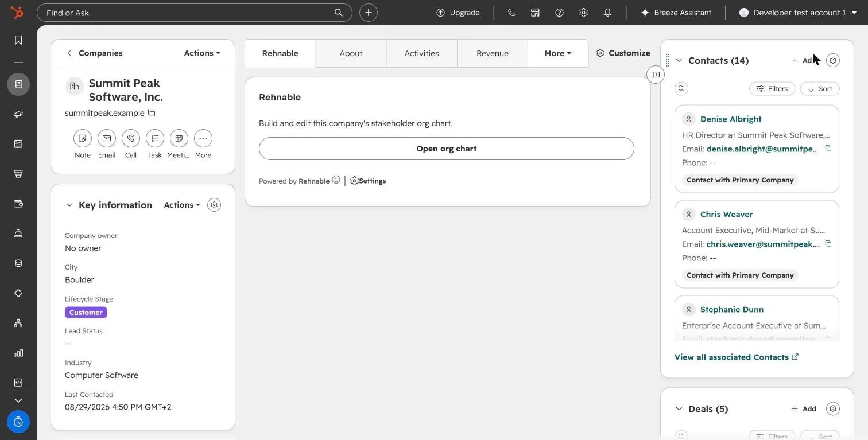Click the Task action icon
868x440 pixels.
point(155,138)
